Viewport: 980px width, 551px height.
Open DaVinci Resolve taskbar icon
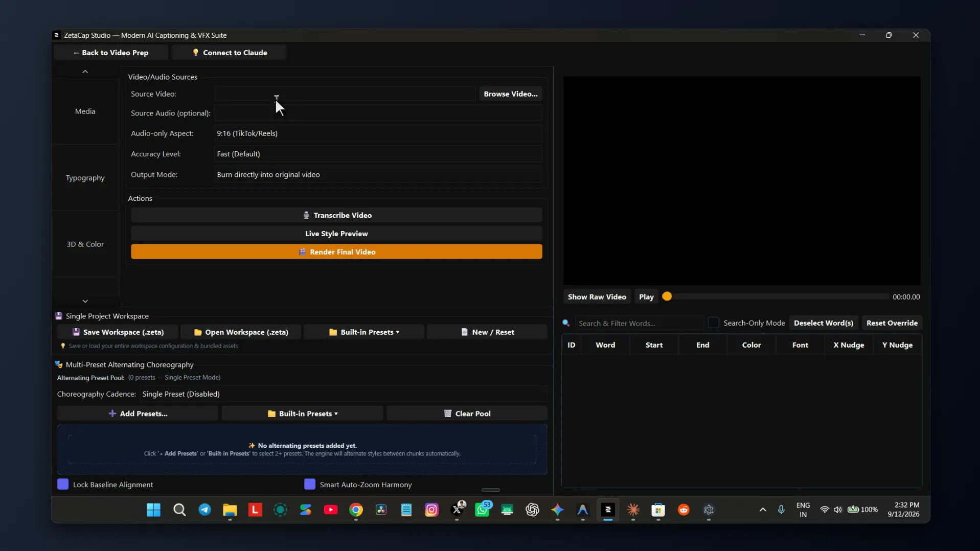[x=381, y=510]
